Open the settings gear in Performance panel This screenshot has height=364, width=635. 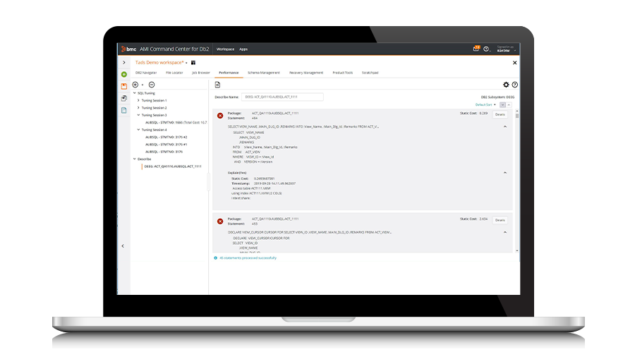506,85
